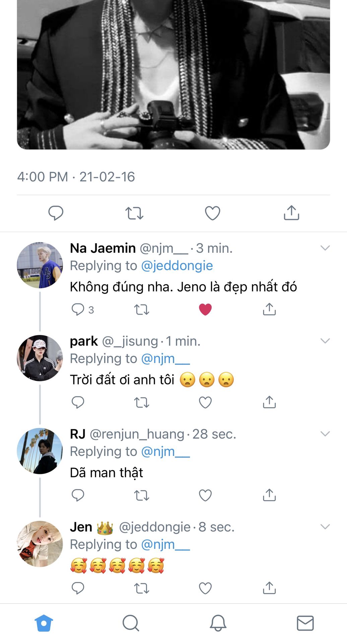The width and height of the screenshot is (347, 644).
Task: Retweet Na Jaemin's reply
Action: (141, 309)
